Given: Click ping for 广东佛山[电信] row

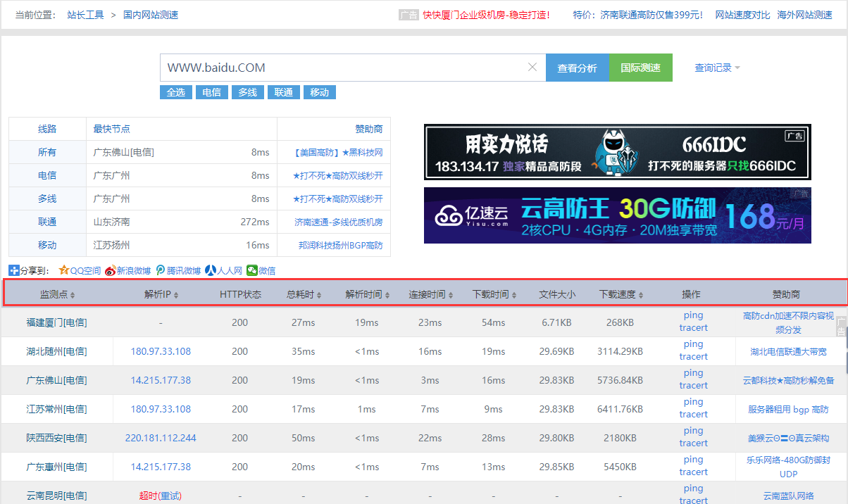Looking at the screenshot, I should tap(693, 373).
